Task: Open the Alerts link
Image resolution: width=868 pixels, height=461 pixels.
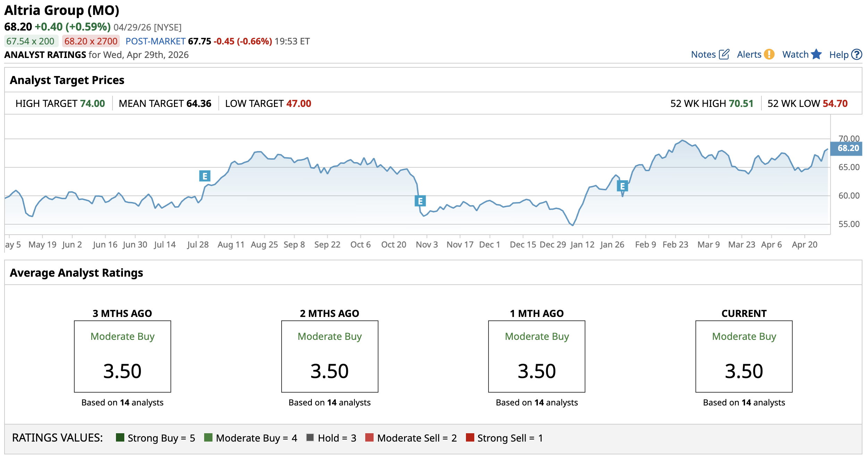Action: pos(749,55)
